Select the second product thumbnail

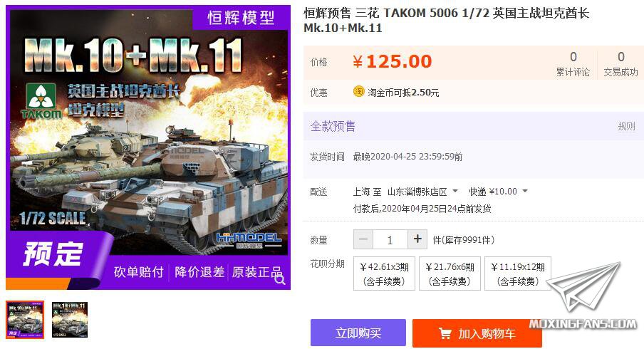70,320
